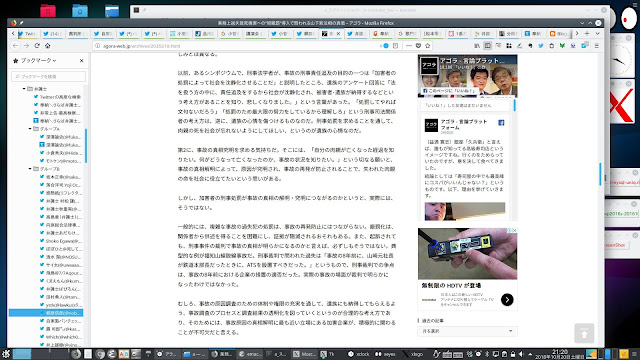
Task: Click the volume icon in system tray
Action: pyautogui.click(x=521, y=354)
